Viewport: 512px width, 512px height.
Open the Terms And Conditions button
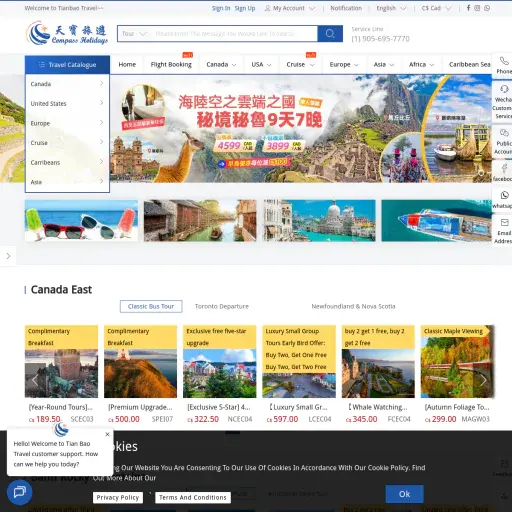coord(193,498)
